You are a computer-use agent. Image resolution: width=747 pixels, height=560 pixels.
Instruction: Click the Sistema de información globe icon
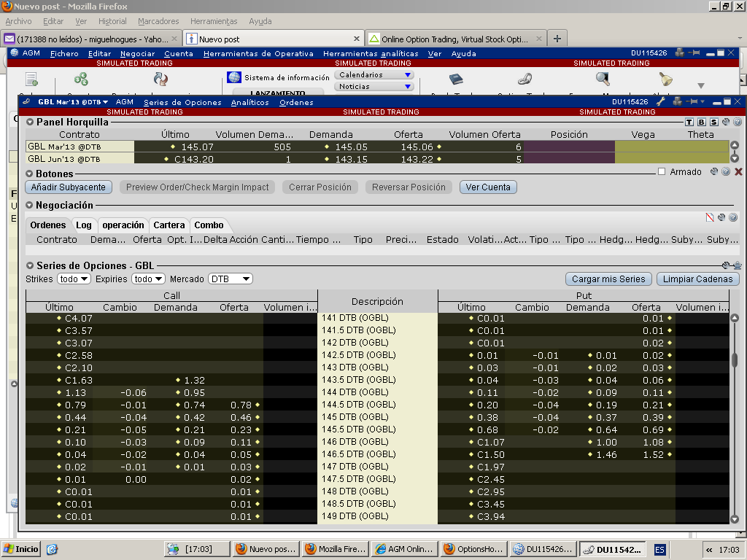point(234,77)
